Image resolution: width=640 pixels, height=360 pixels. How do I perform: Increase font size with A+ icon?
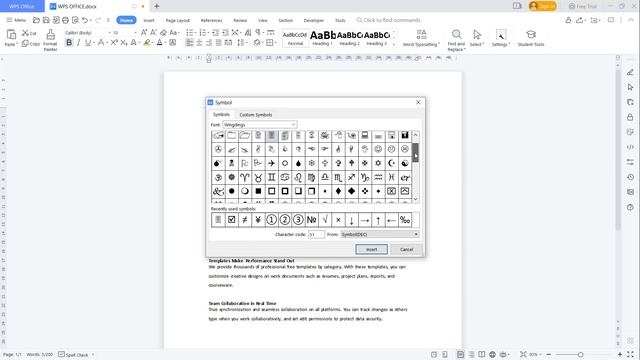[144, 32]
